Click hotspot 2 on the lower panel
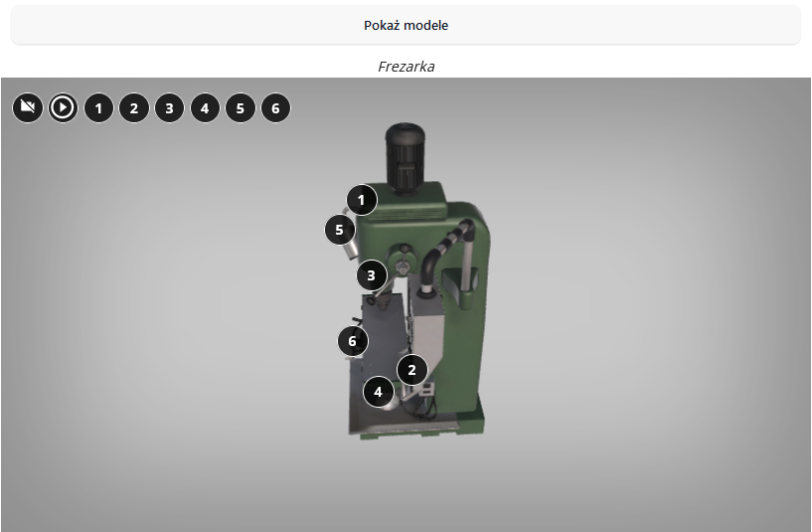Viewport: 812px width, 532px height. (x=412, y=370)
